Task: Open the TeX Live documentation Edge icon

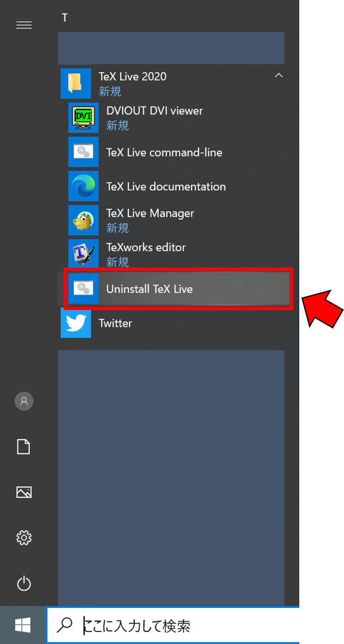Action: [84, 186]
